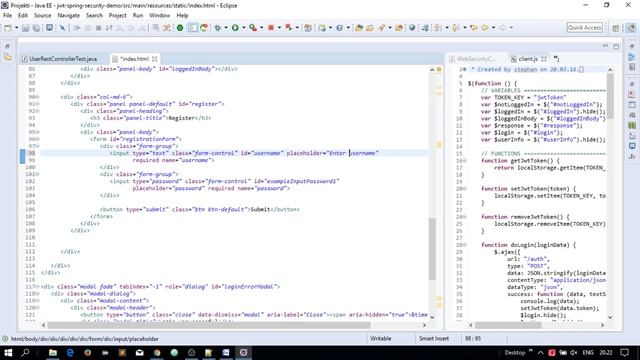Viewport: 640px width, 360px height.
Task: Open the Back navigation history dropdown
Action: [x=493, y=28]
